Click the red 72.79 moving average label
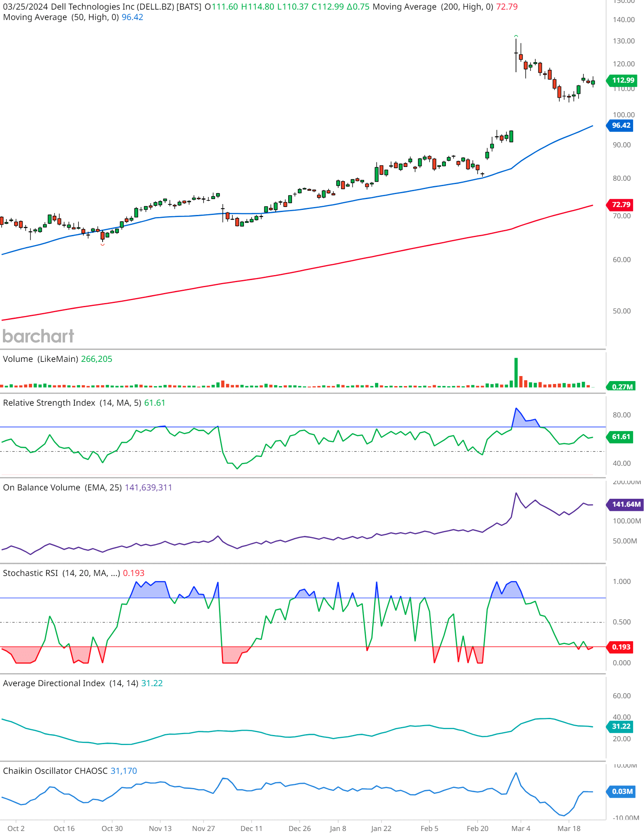The width and height of the screenshot is (644, 836). point(620,205)
